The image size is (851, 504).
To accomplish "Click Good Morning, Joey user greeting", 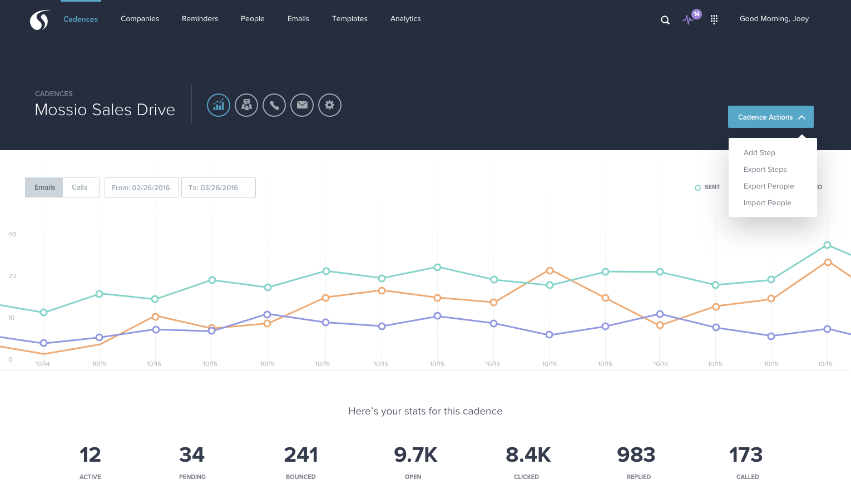I will 774,19.
